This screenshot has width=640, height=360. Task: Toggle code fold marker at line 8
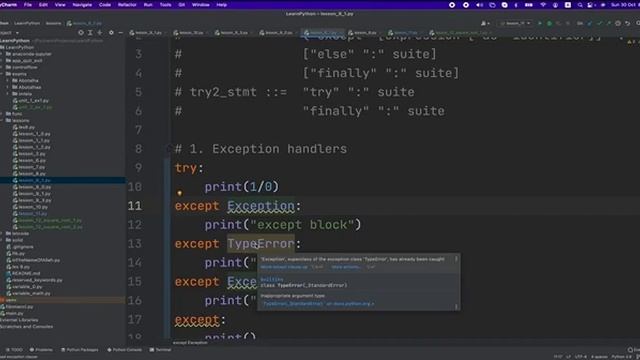(x=170, y=149)
